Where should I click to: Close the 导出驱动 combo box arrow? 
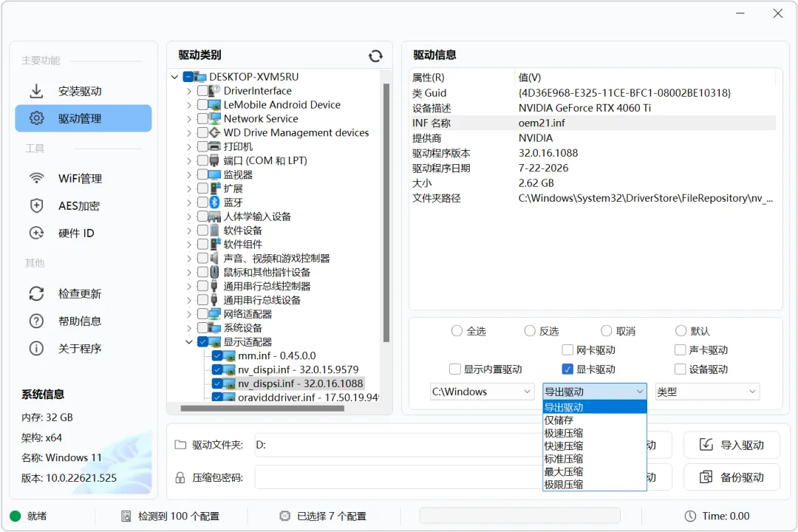pyautogui.click(x=640, y=392)
